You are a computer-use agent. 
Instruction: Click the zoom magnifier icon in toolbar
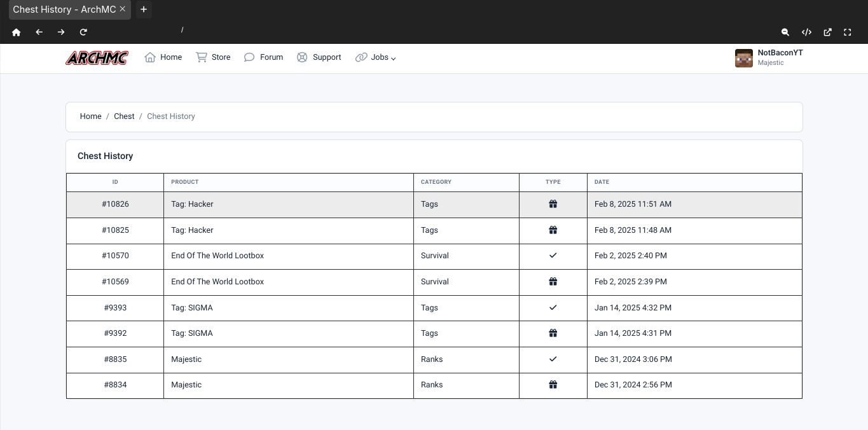tap(785, 32)
